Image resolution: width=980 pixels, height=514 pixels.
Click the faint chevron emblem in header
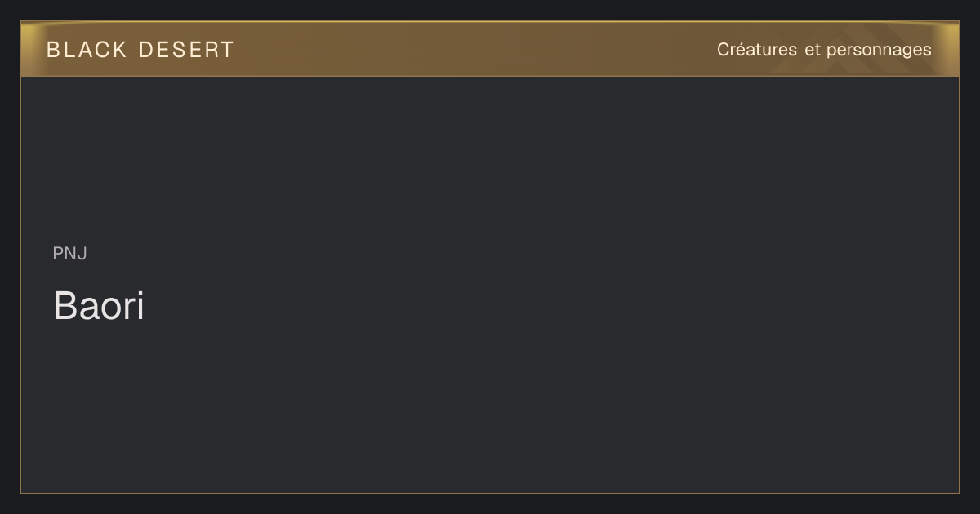click(x=825, y=59)
